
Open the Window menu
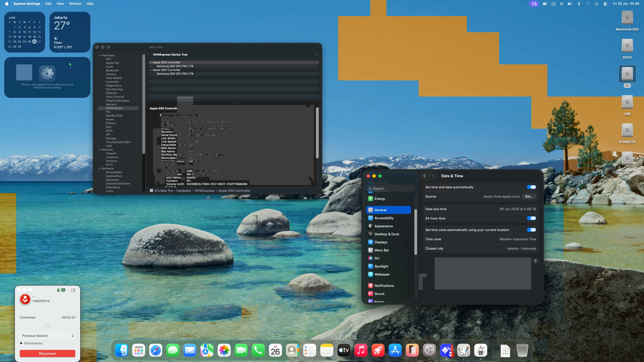pyautogui.click(x=75, y=4)
